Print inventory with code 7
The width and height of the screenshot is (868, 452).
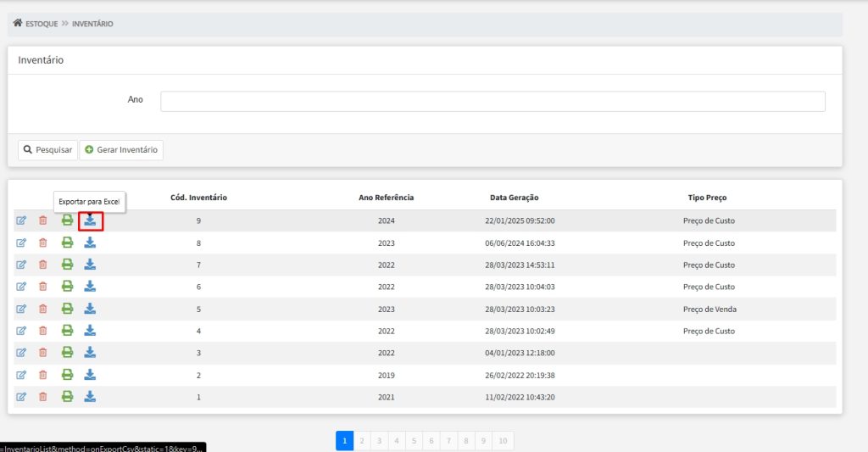pos(67,265)
